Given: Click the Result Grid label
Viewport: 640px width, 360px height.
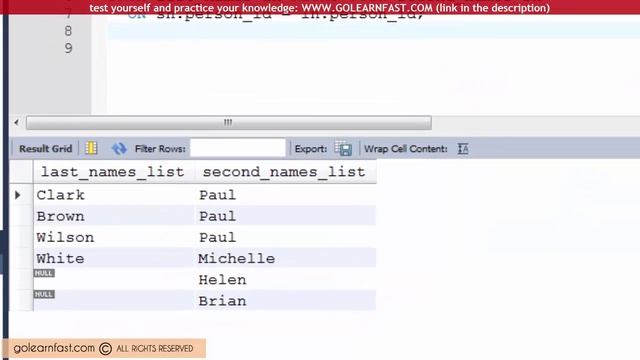Looking at the screenshot, I should pos(45,149).
